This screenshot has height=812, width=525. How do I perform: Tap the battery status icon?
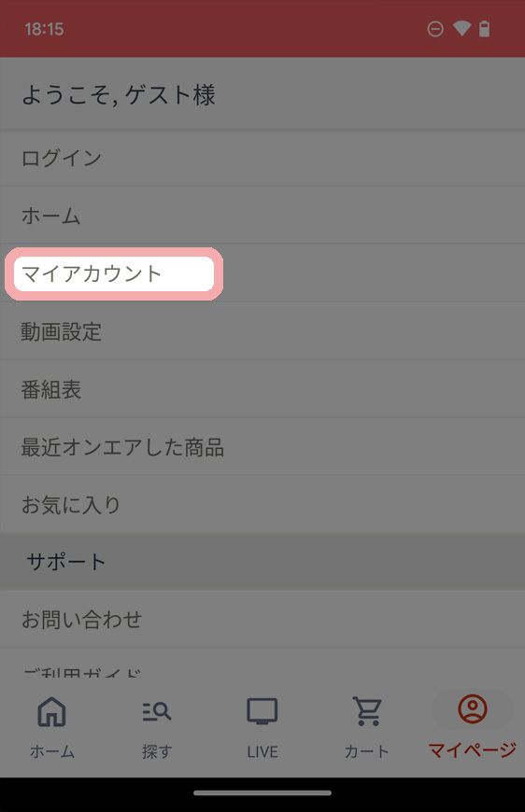pyautogui.click(x=484, y=29)
